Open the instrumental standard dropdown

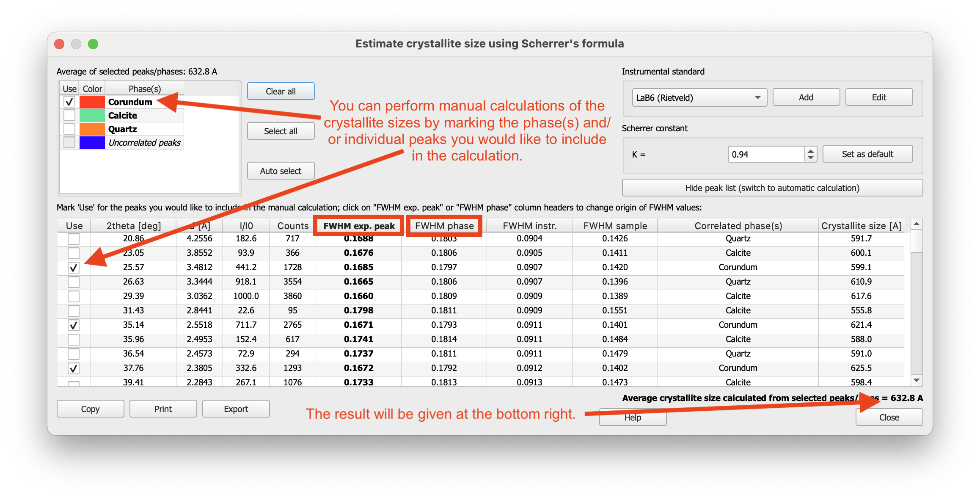click(x=699, y=97)
